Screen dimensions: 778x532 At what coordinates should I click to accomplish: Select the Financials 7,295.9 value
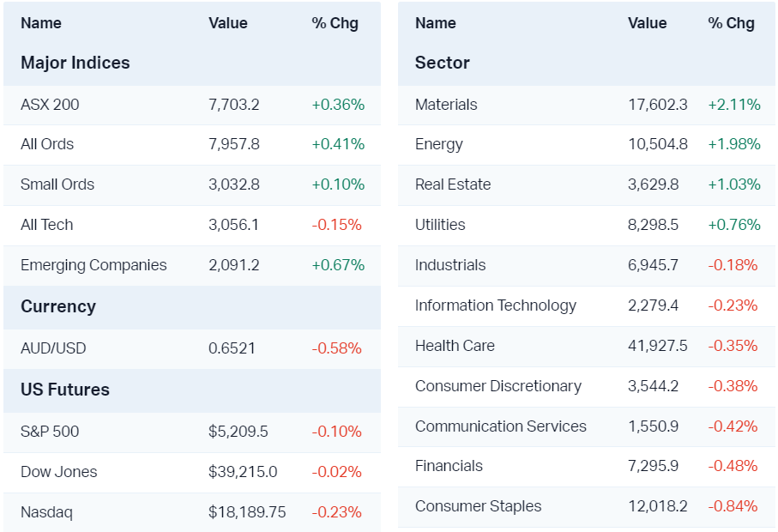point(653,466)
